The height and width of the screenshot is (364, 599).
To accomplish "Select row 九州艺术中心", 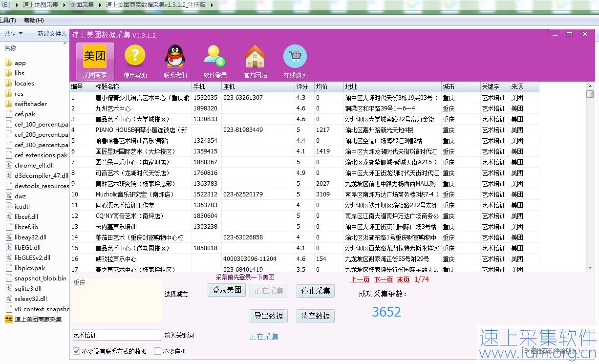I will click(x=304, y=108).
